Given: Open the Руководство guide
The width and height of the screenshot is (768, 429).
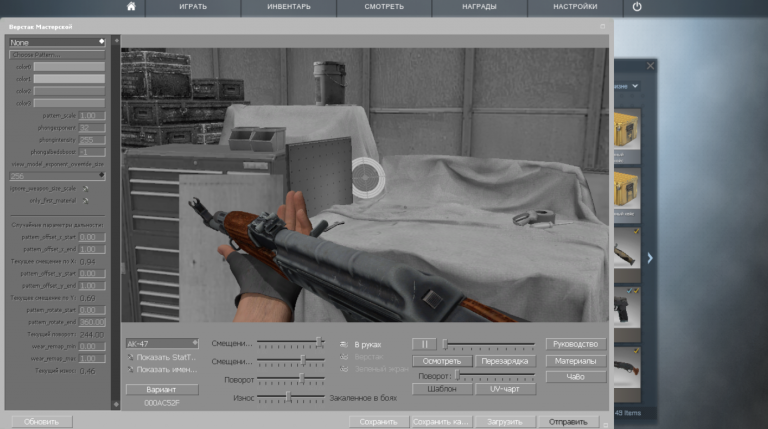Looking at the screenshot, I should click(x=576, y=344).
